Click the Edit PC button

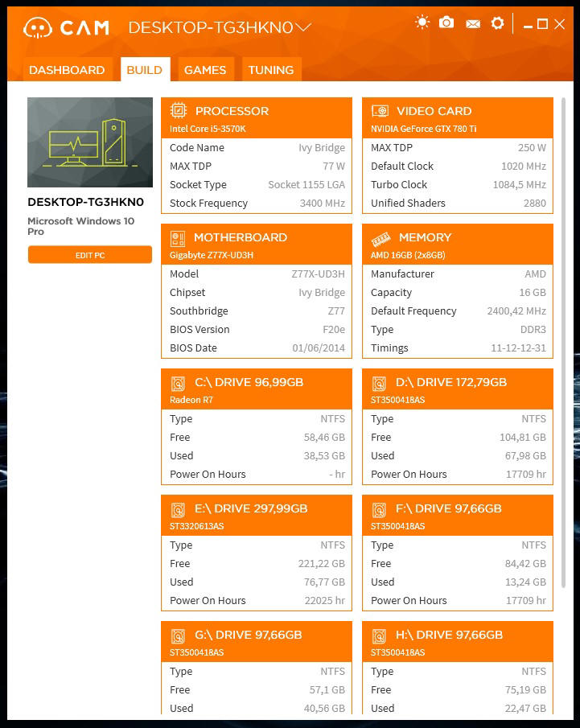point(90,255)
